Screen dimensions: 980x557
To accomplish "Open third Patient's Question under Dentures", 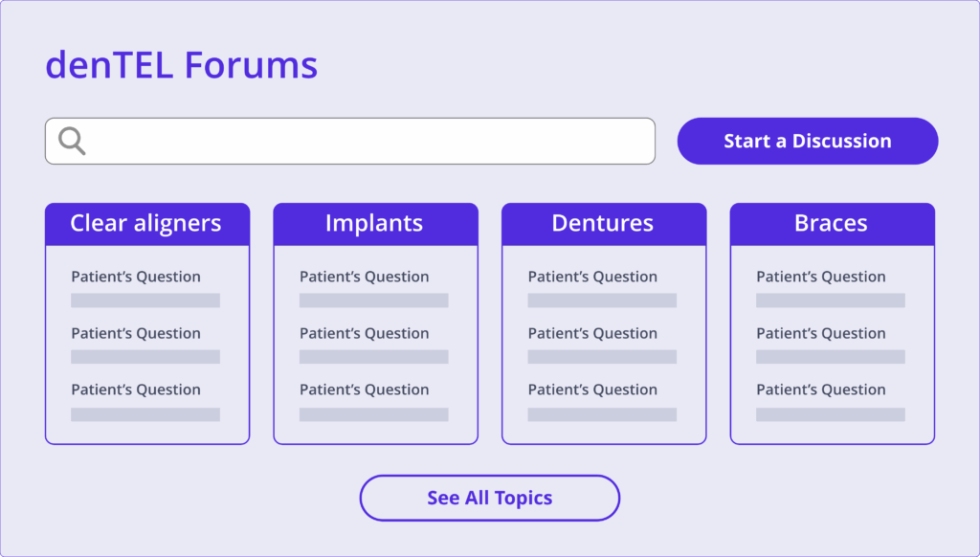I will tap(592, 390).
